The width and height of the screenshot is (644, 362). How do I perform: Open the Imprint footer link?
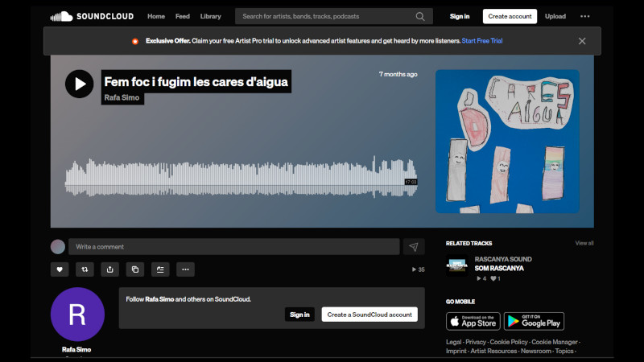[456, 351]
